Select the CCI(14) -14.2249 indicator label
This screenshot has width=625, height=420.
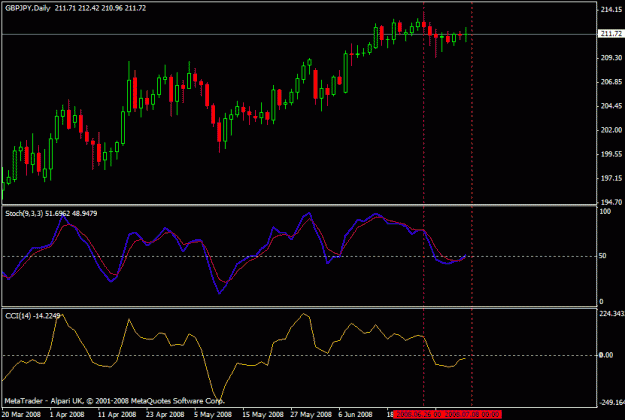tap(33, 316)
